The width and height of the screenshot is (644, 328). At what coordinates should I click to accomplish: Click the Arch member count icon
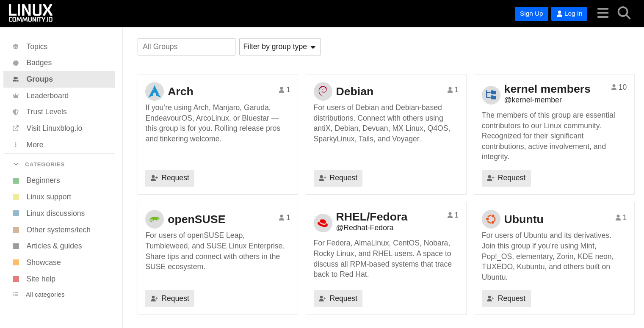(282, 90)
